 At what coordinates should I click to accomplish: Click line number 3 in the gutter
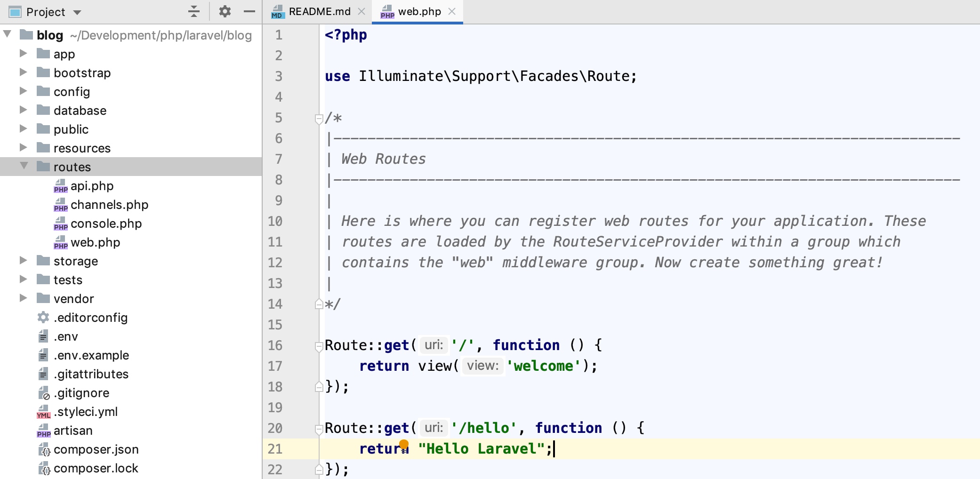[x=279, y=76]
